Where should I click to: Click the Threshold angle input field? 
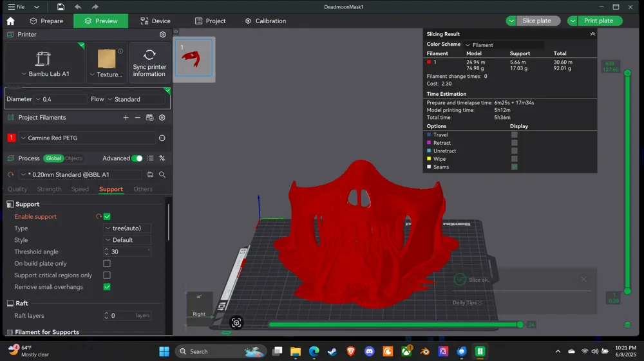(127, 252)
